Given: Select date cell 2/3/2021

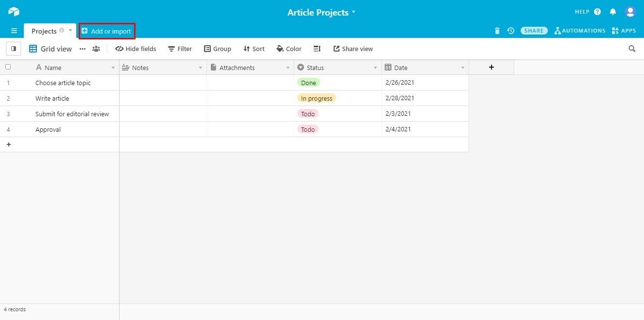Looking at the screenshot, I should 425,114.
